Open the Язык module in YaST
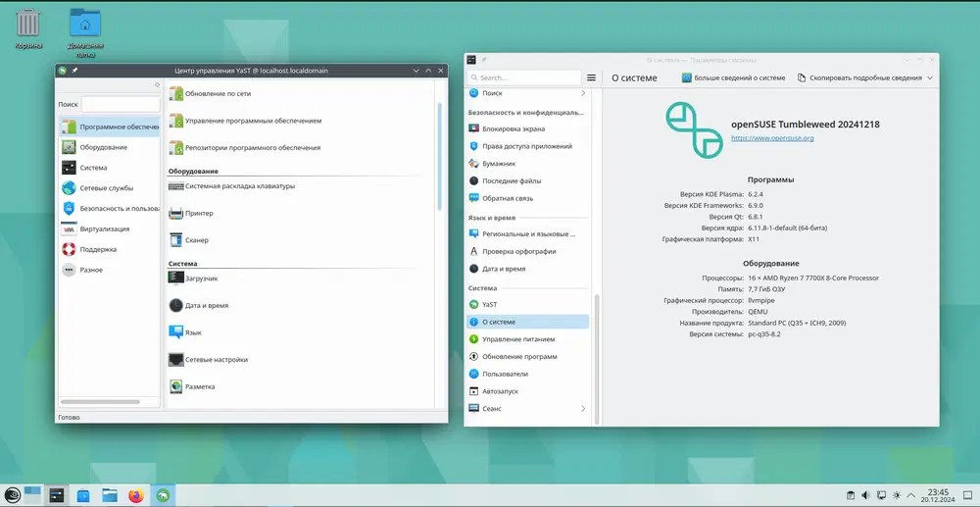Viewport: 980px width, 507px height. 185,332
